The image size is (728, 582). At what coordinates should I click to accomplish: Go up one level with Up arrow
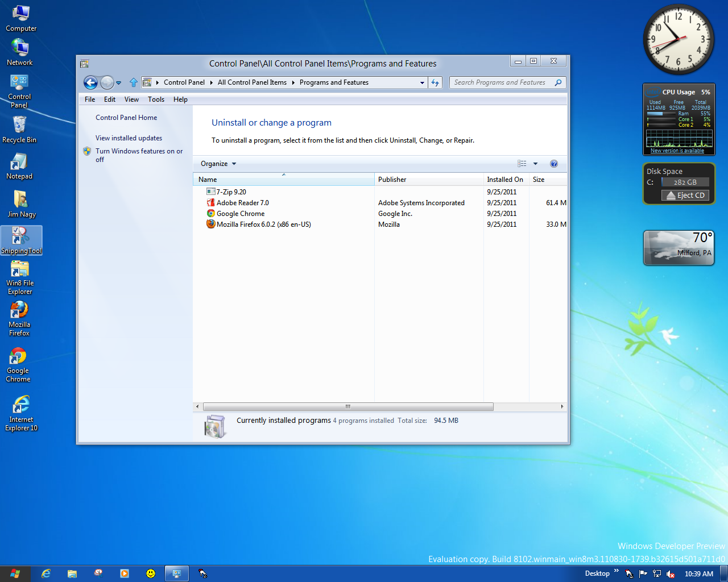tap(134, 82)
